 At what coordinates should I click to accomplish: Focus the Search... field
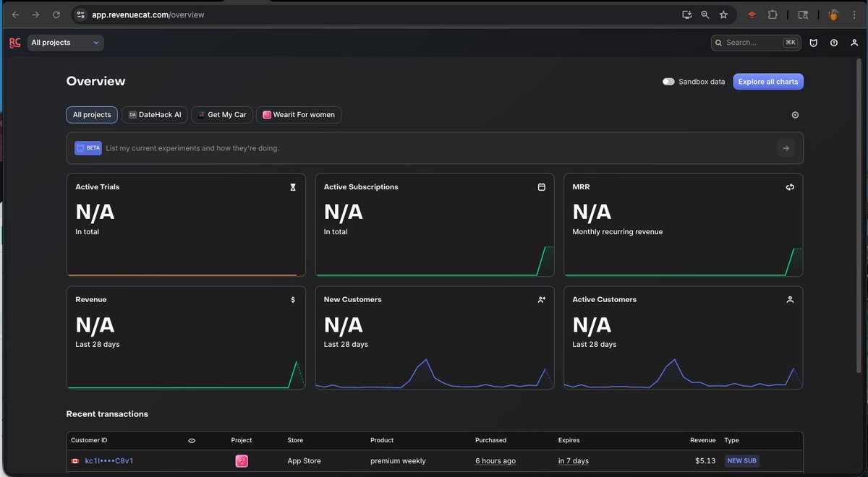click(x=756, y=43)
